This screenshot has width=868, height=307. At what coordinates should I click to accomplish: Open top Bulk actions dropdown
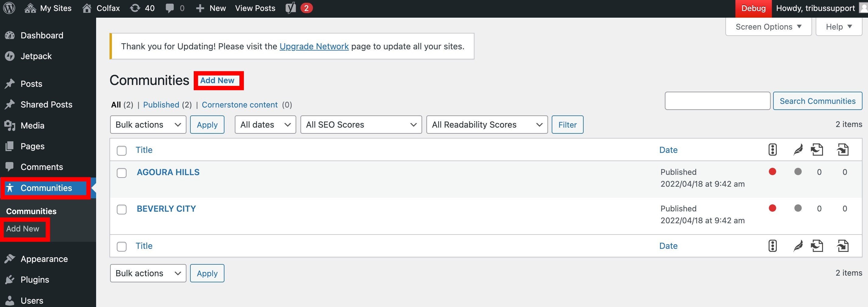tap(148, 125)
